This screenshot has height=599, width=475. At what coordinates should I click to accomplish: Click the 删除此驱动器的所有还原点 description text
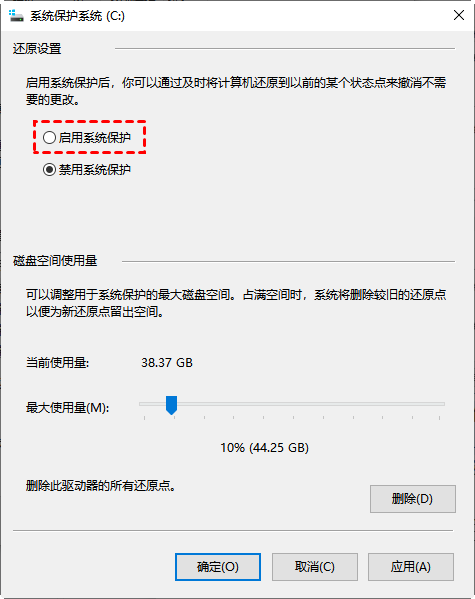pos(101,486)
